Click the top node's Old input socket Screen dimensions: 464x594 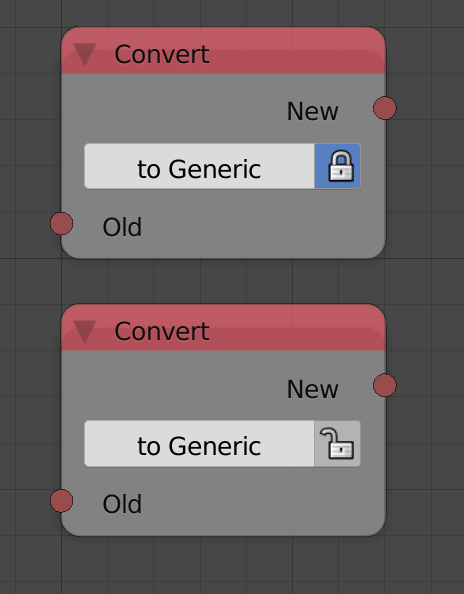click(61, 224)
